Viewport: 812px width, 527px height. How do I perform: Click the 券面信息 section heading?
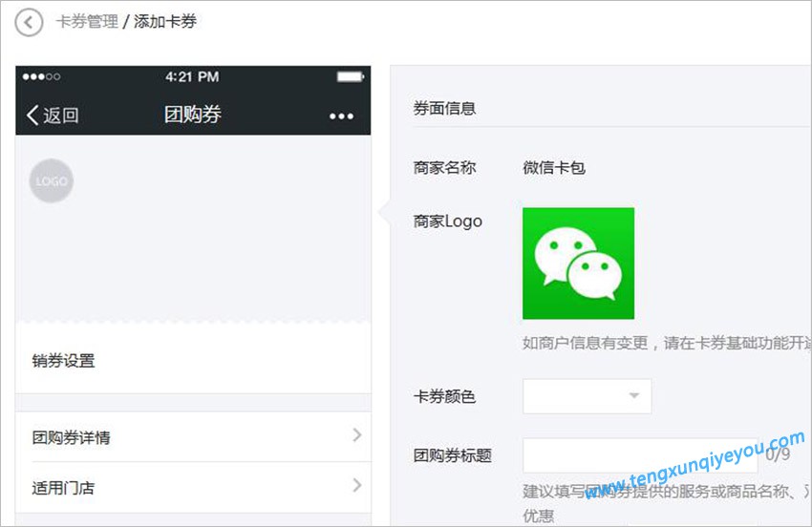pos(444,108)
